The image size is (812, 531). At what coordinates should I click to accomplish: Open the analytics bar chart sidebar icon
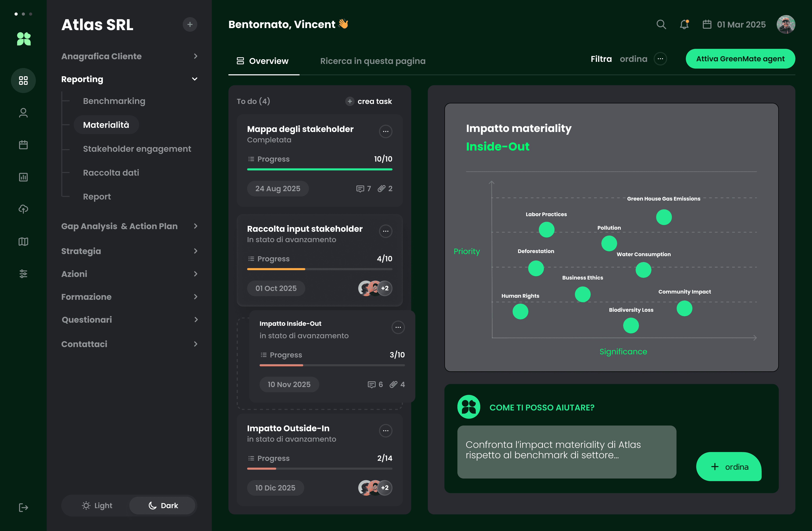click(23, 177)
